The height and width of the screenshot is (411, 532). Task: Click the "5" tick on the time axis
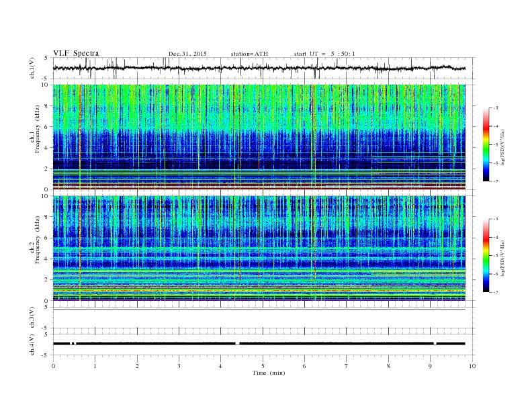tap(263, 366)
